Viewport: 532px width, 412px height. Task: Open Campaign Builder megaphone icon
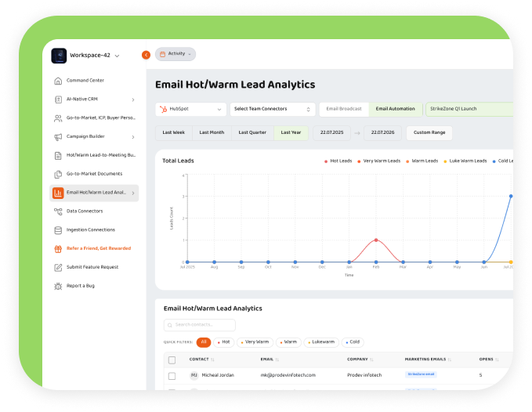(x=58, y=136)
